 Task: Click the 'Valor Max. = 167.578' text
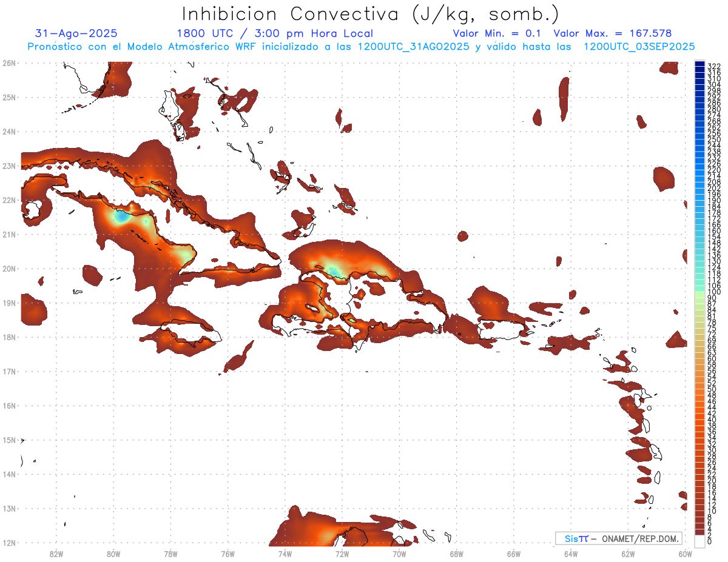click(x=613, y=33)
